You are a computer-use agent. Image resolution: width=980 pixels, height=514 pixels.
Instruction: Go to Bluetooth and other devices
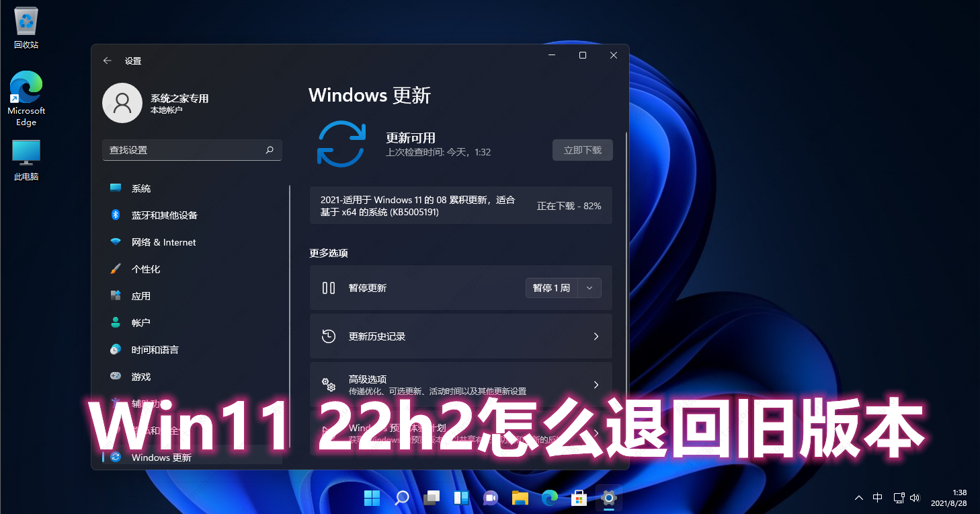164,215
